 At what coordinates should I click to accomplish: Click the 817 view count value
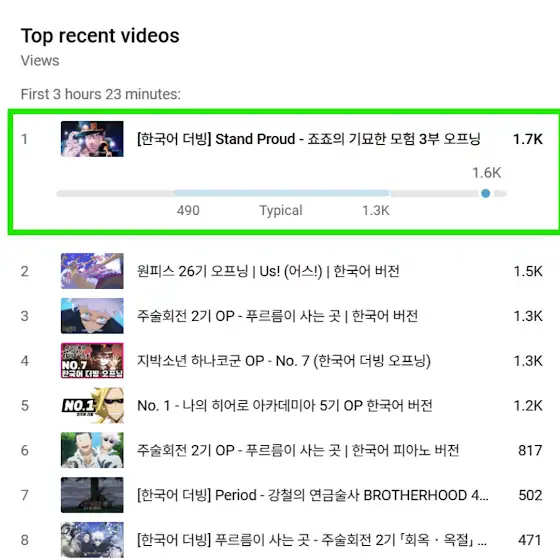pyautogui.click(x=530, y=450)
